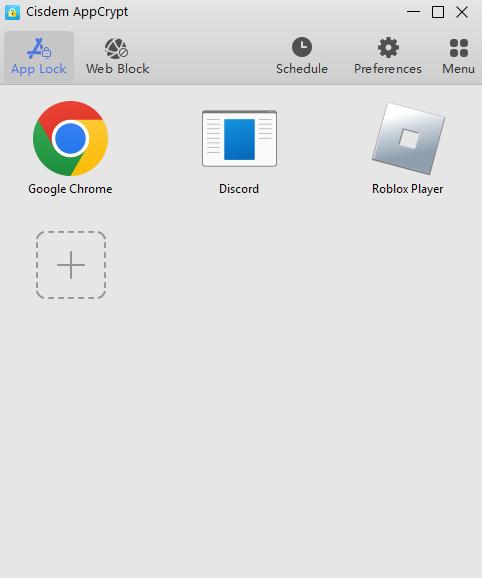Click the Google Chrome name label
Viewport: 482px width, 578px height.
tap(70, 189)
